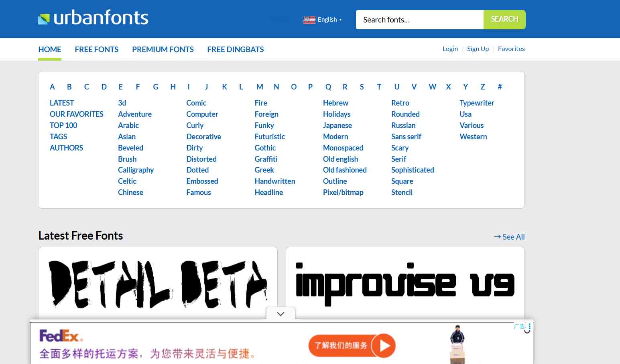
Task: Open the Sign Up page
Action: 478,49
